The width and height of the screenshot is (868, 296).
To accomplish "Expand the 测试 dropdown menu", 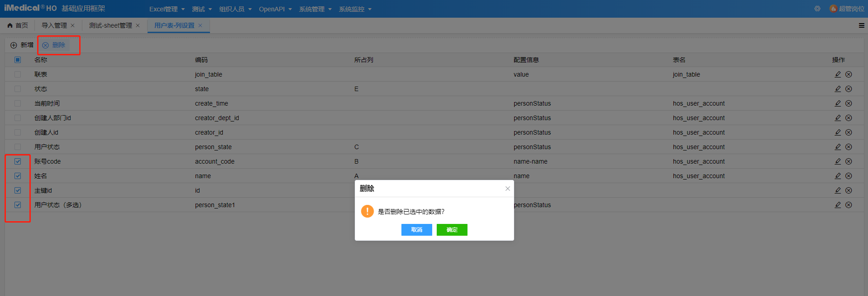I will 202,9.
